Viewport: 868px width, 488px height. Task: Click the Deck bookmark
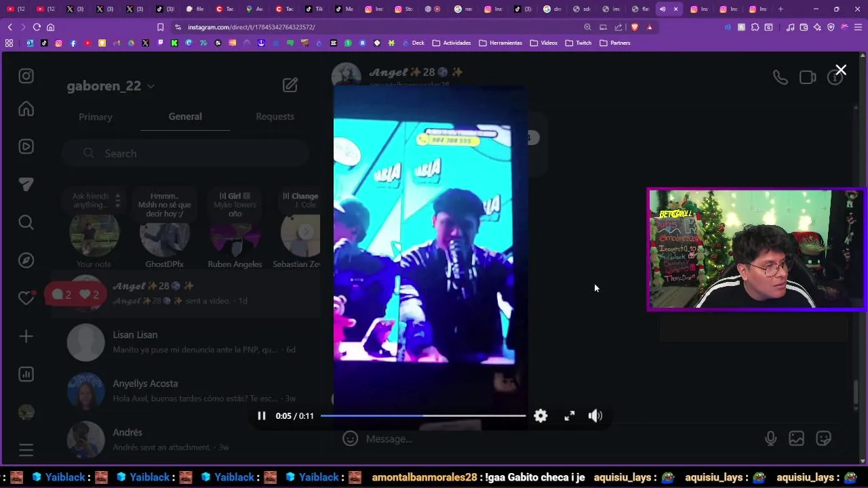click(x=414, y=43)
